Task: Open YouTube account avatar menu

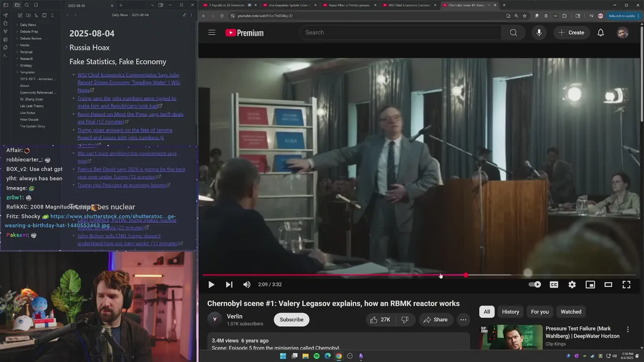Action: 623,33
